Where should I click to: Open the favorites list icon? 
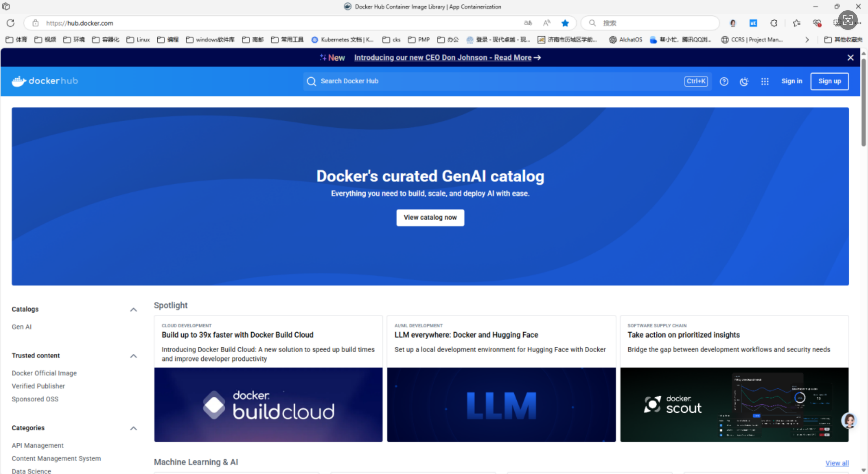(x=796, y=23)
